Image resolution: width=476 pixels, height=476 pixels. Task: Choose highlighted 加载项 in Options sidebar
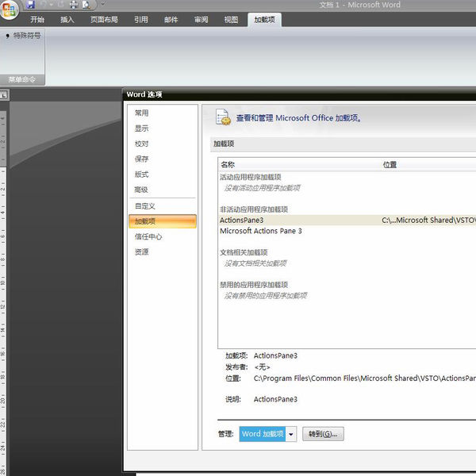click(163, 221)
